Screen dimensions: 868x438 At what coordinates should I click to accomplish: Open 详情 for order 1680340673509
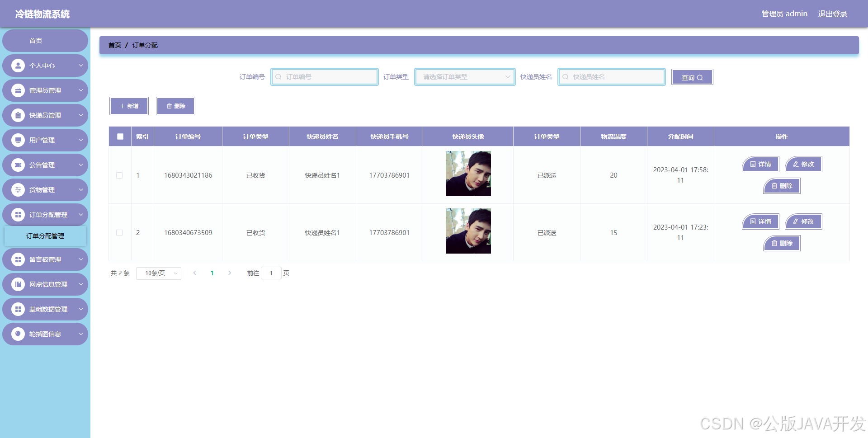[760, 221]
